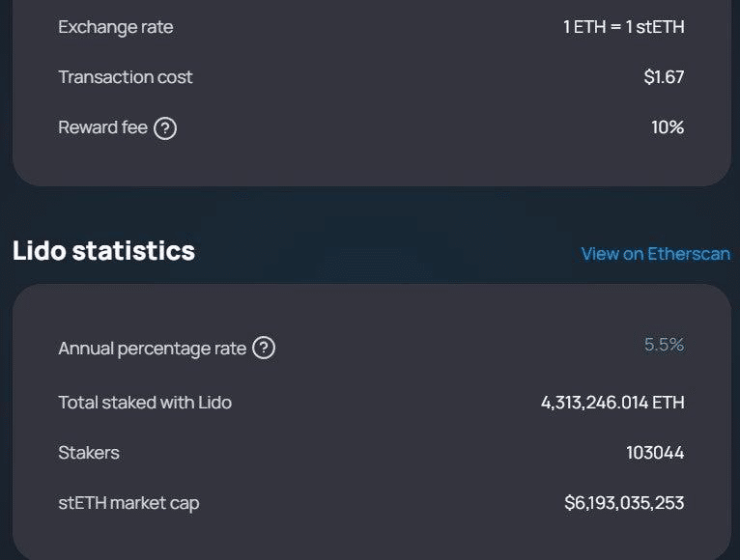
Task: Open the Annual percentage rate tooltip icon
Action: coord(264,348)
